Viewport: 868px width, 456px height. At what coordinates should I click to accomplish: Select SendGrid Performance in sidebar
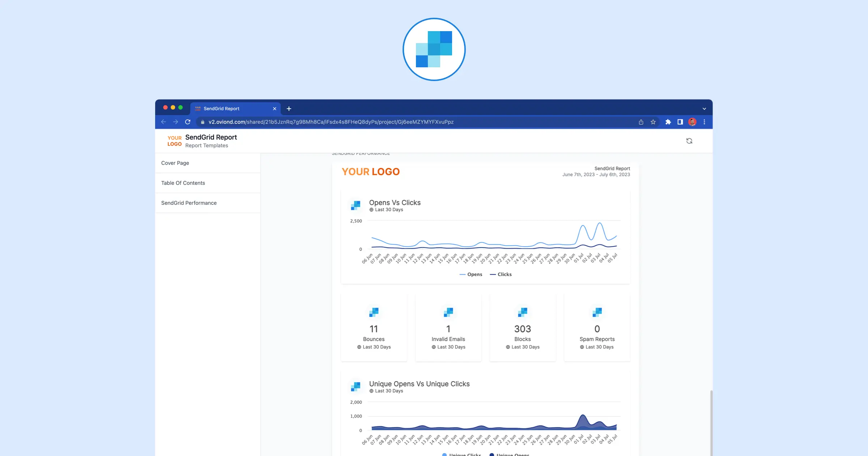[208, 203]
